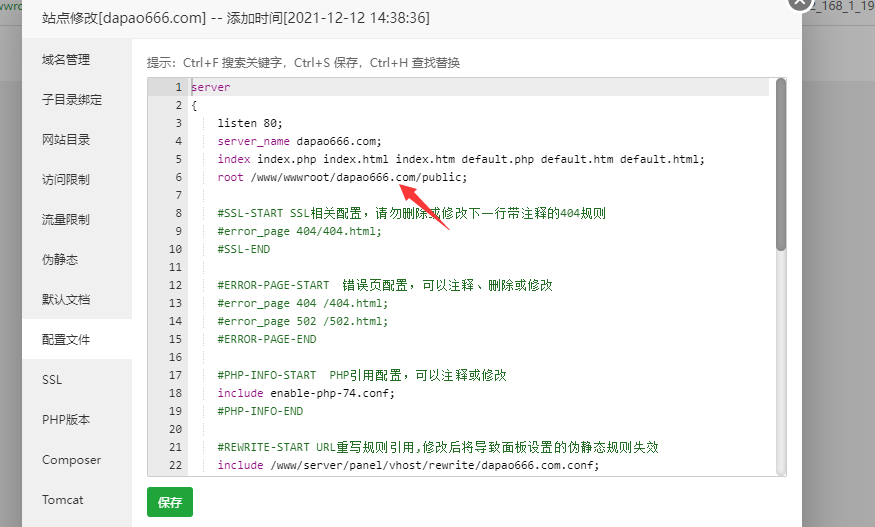Click '#SSL-END' comment line
The height and width of the screenshot is (527, 875).
(243, 249)
